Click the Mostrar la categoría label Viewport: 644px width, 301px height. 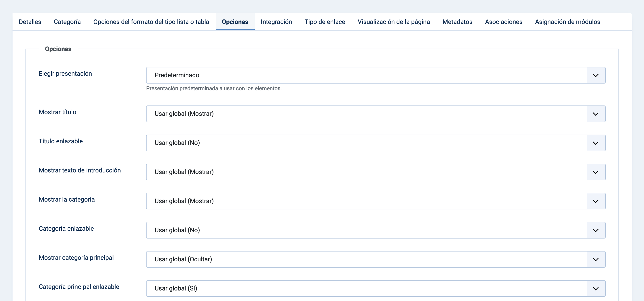pos(67,199)
